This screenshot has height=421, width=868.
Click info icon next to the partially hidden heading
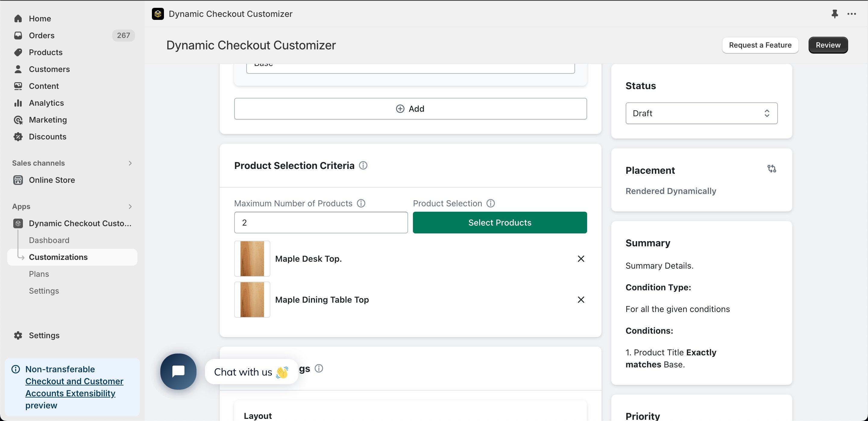319,368
